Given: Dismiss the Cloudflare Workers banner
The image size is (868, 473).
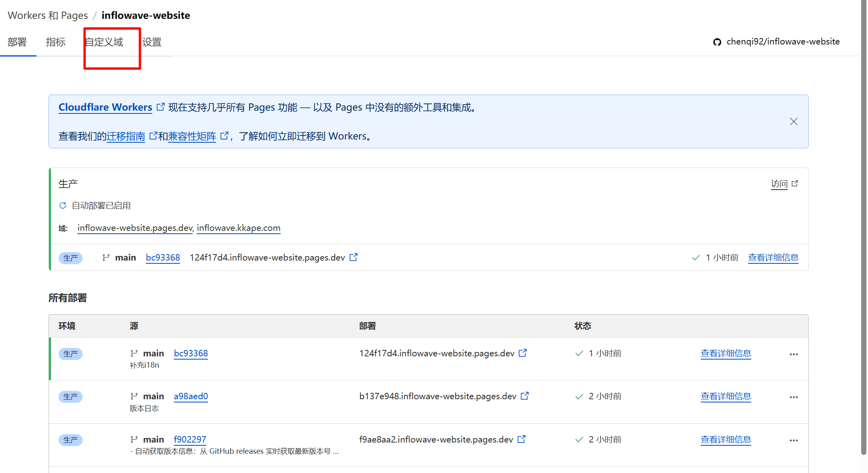Looking at the screenshot, I should pyautogui.click(x=793, y=121).
